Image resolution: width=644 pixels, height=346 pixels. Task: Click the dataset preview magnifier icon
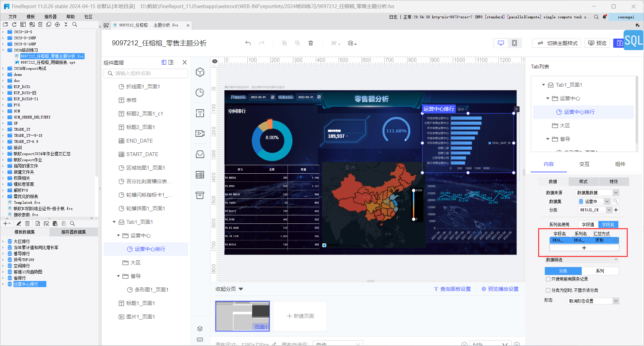tap(616, 201)
